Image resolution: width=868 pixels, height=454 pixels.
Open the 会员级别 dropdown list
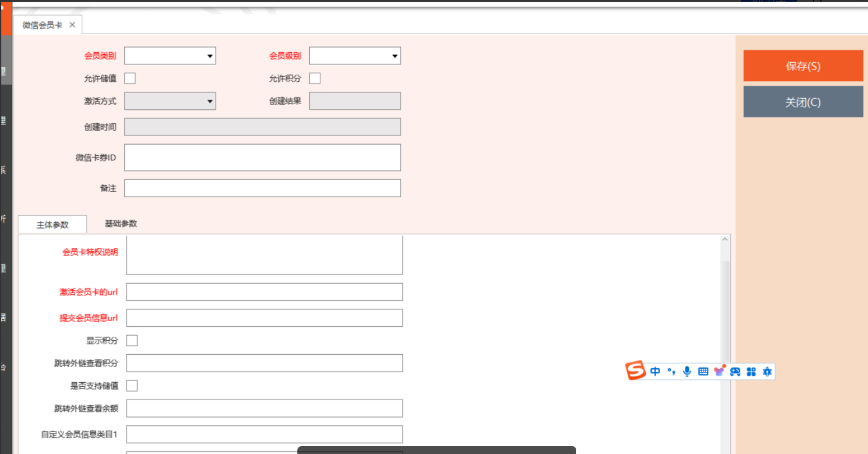[x=354, y=56]
